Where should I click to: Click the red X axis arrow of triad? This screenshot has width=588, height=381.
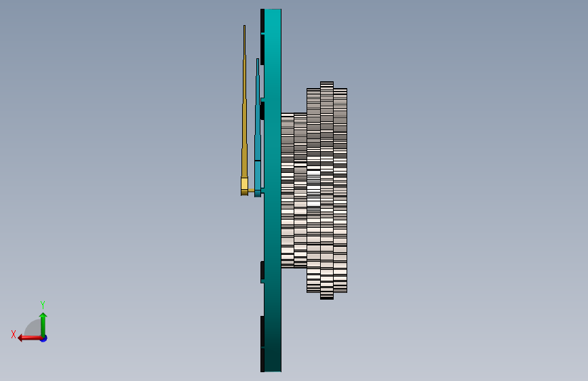(30, 338)
